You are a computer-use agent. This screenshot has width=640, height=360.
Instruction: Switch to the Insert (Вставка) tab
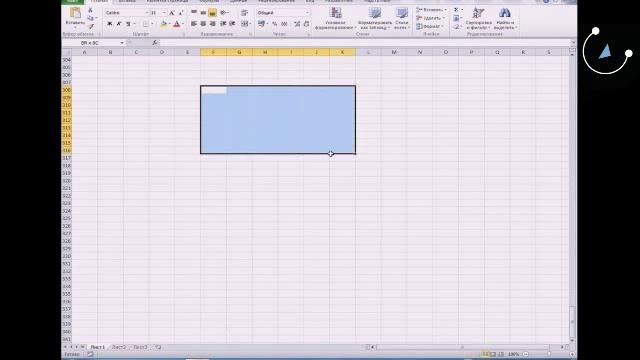[127, 2]
